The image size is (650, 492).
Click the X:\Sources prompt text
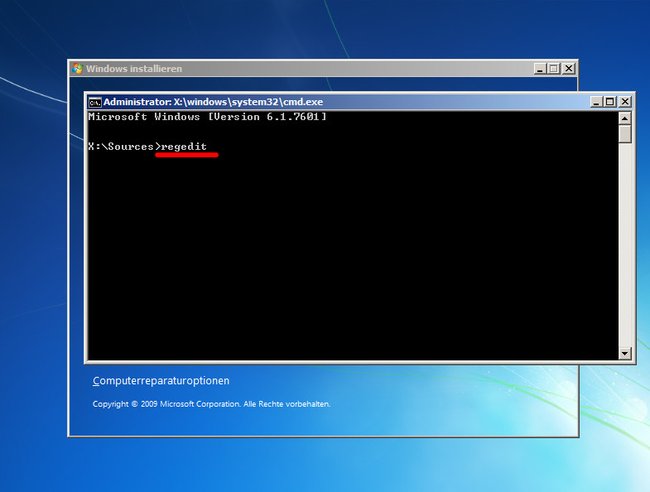[124, 146]
